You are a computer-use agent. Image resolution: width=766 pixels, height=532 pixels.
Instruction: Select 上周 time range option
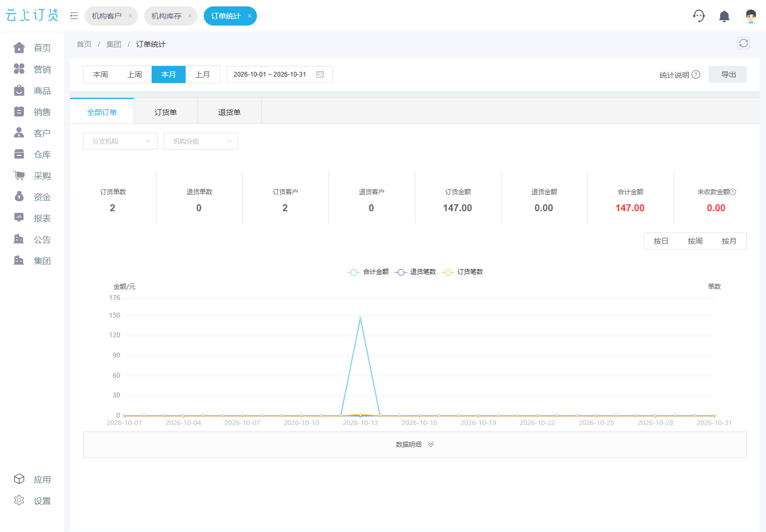pos(135,74)
